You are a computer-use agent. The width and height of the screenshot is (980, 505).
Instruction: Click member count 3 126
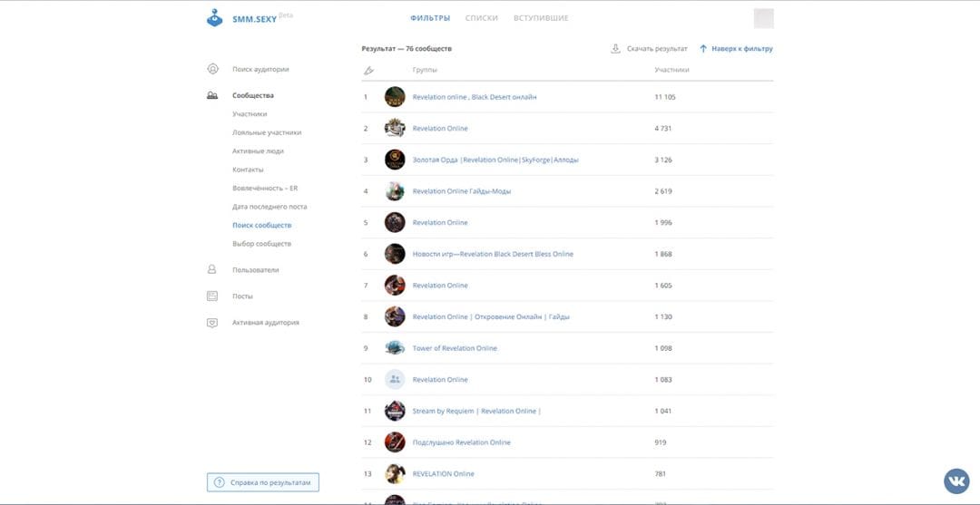coord(663,160)
